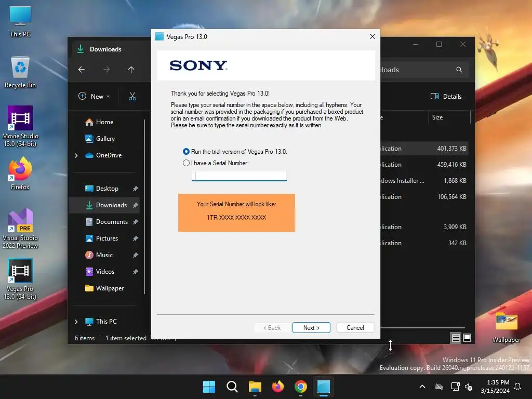Select Movie Studio 13.0 desktop shortcut
This screenshot has width=532, height=399.
[20, 126]
